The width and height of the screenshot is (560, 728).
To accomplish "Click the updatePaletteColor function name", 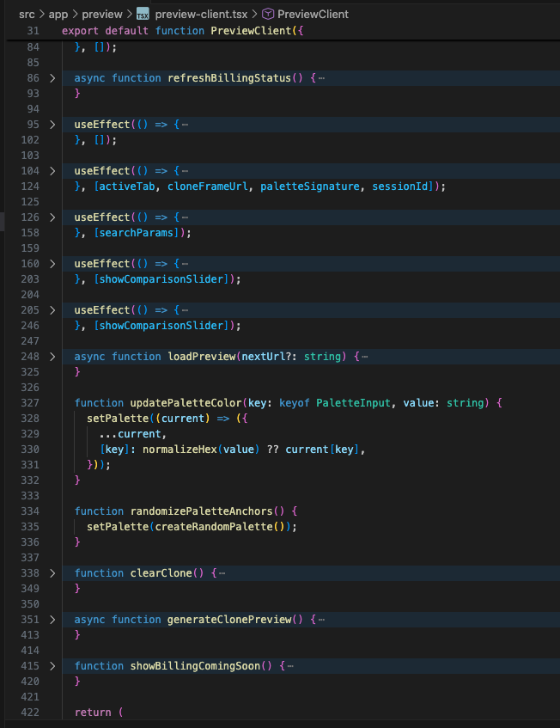I will click(186, 403).
